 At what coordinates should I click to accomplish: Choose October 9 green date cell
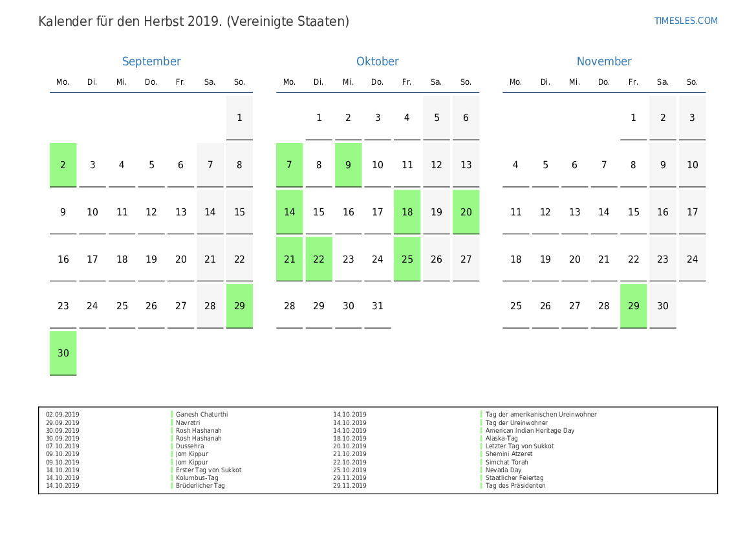point(348,165)
